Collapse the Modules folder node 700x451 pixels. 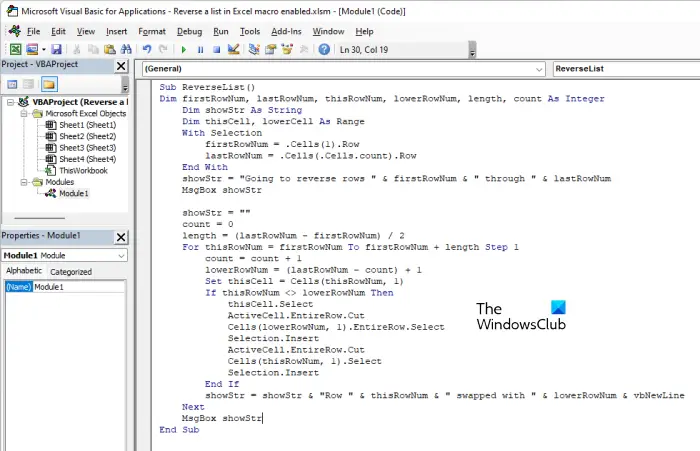(x=24, y=182)
